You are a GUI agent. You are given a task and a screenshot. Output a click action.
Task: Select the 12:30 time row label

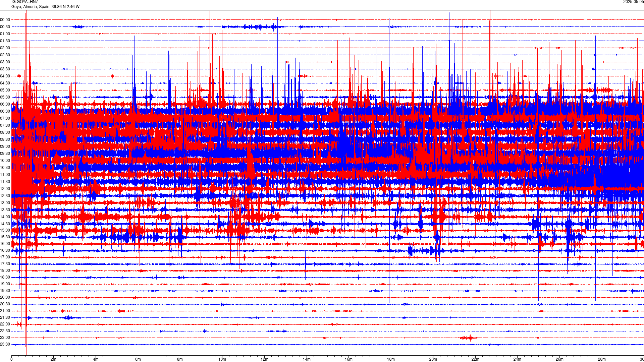click(x=5, y=196)
